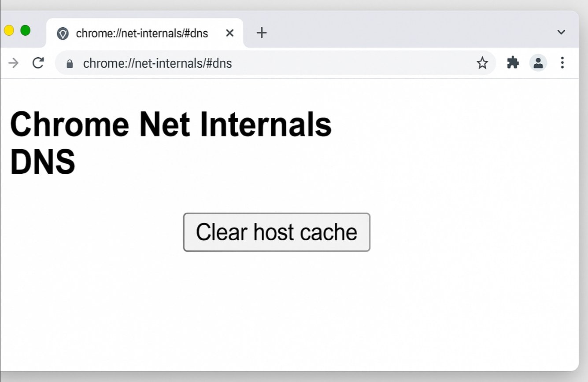The width and height of the screenshot is (588, 382).
Task: Open a new tab with the plus icon
Action: pyautogui.click(x=262, y=33)
